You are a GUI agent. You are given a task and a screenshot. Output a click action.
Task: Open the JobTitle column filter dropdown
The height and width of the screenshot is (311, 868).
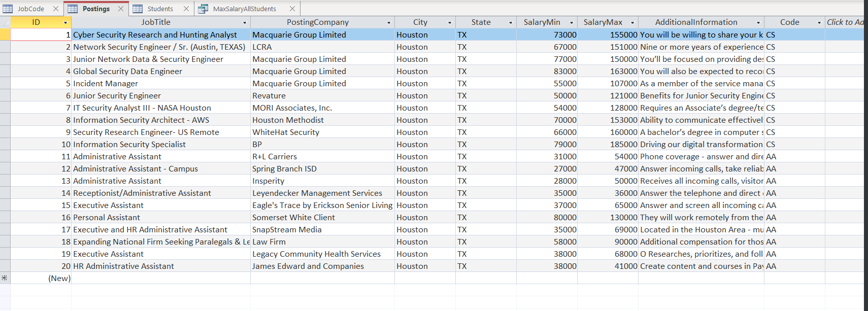tap(245, 23)
